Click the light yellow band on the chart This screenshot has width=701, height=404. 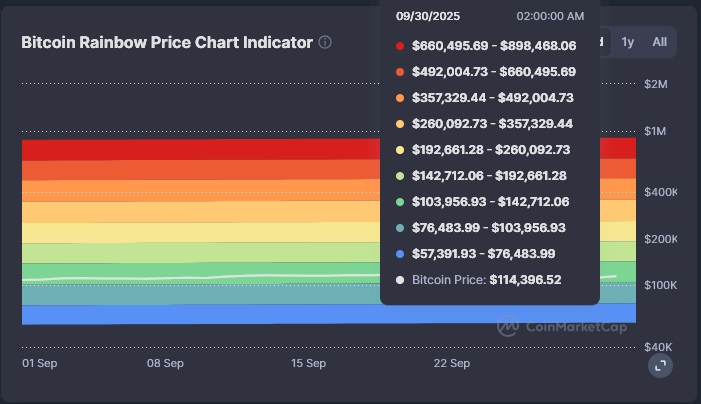pyautogui.click(x=200, y=232)
